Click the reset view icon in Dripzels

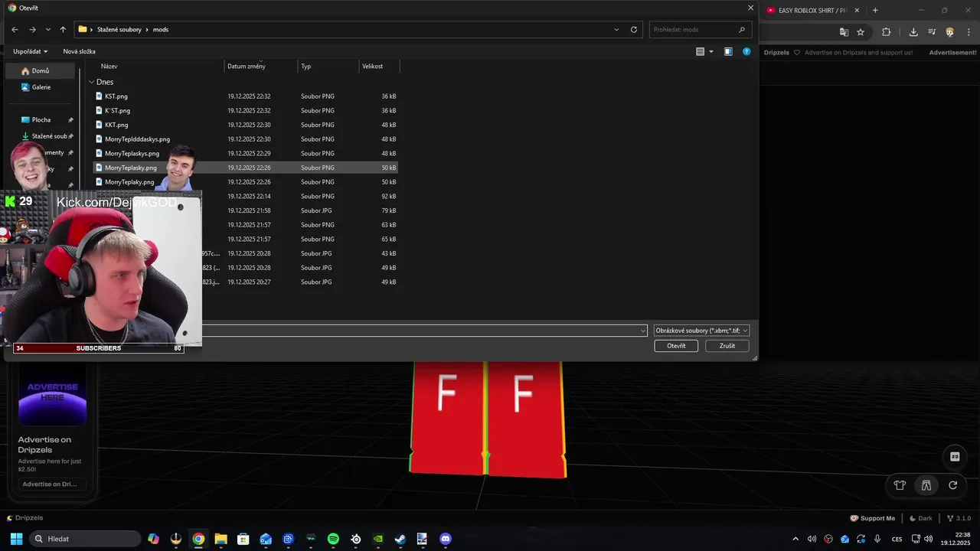(x=953, y=485)
